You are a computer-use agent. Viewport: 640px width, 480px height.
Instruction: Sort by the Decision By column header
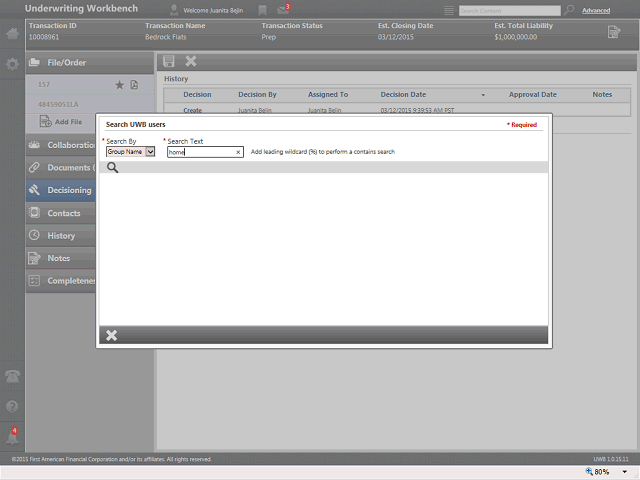(x=257, y=95)
